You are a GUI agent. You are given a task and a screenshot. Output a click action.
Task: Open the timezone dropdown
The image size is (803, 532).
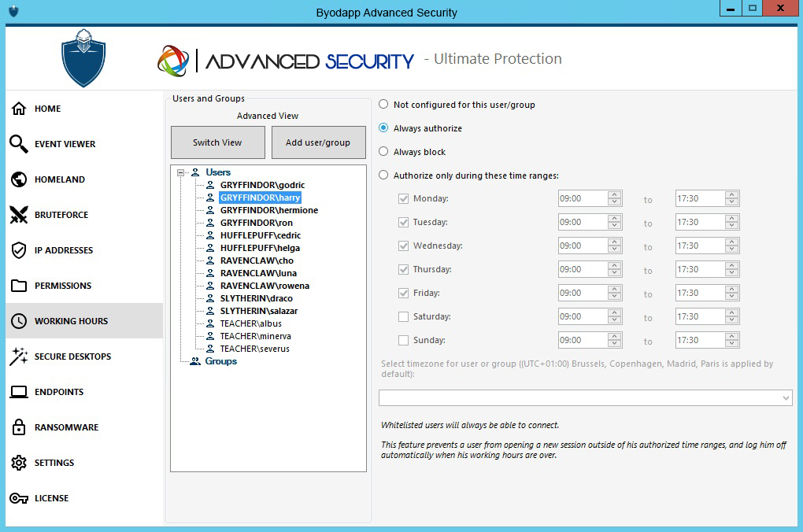pos(786,398)
